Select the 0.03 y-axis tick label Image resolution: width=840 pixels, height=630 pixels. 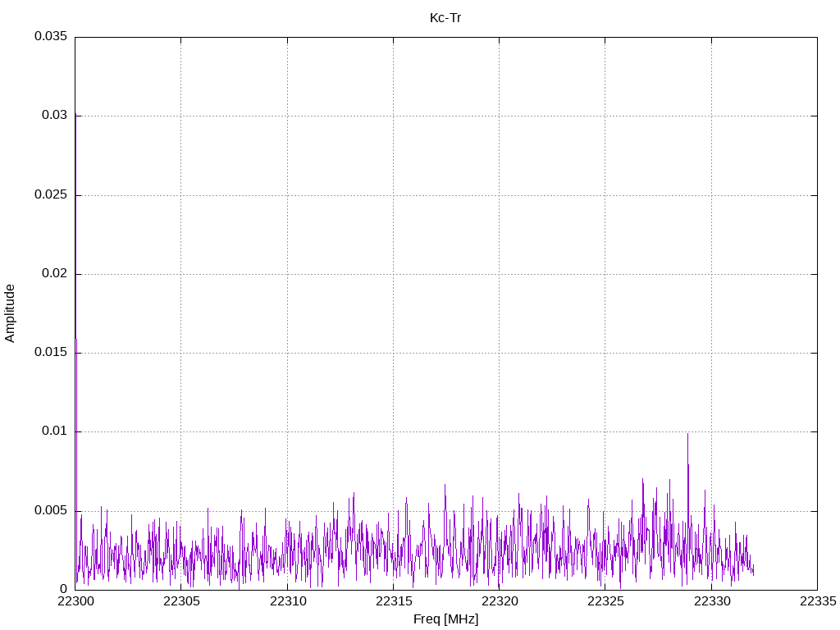[x=53, y=116]
